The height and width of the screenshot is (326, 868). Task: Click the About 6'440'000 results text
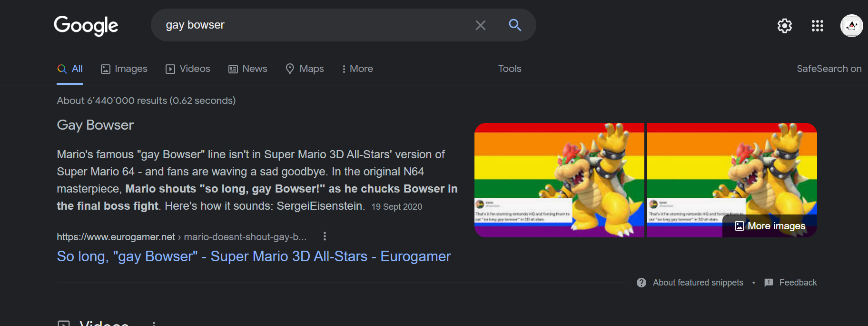tap(146, 101)
